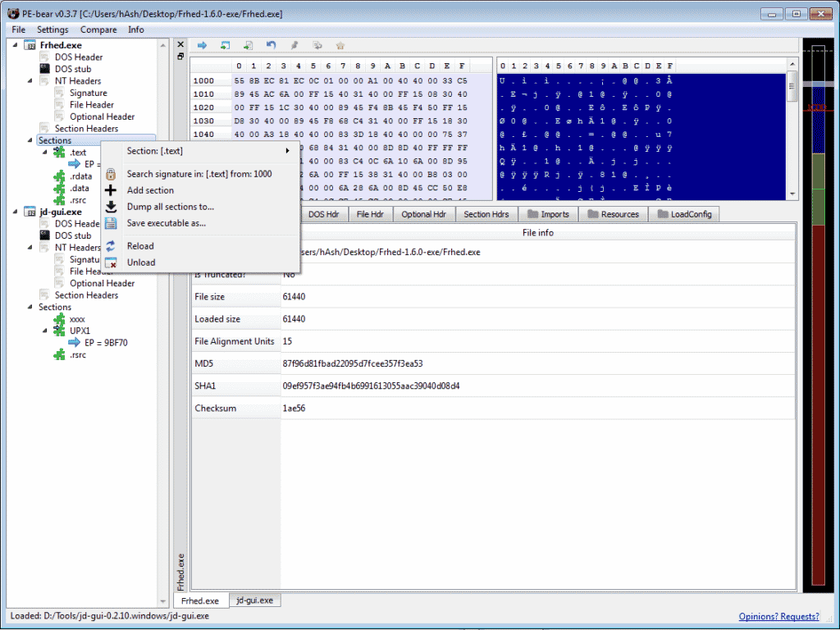Click the star icon in hex toolbar

click(340, 45)
